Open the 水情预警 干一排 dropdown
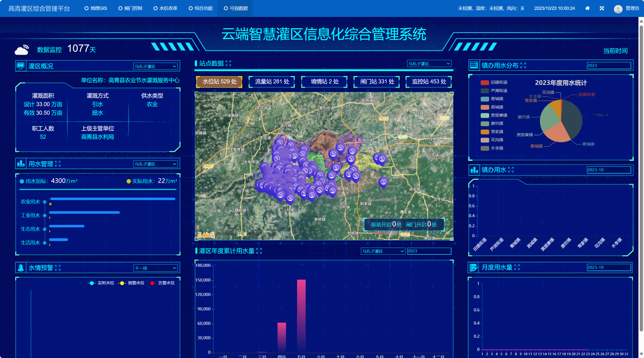 (x=155, y=268)
